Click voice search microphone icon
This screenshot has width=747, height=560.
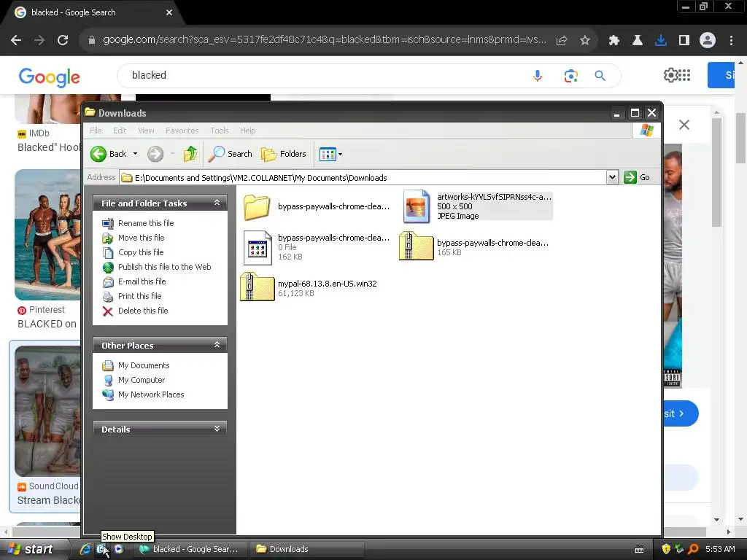pos(538,76)
